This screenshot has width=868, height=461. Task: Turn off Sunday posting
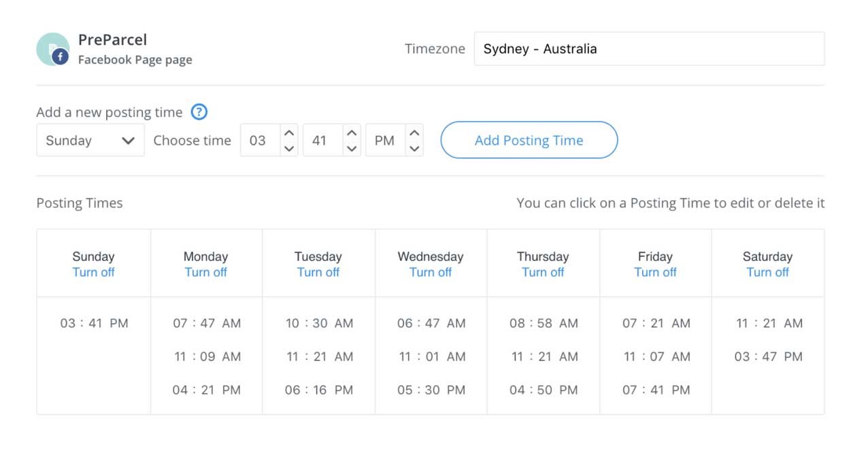94,272
